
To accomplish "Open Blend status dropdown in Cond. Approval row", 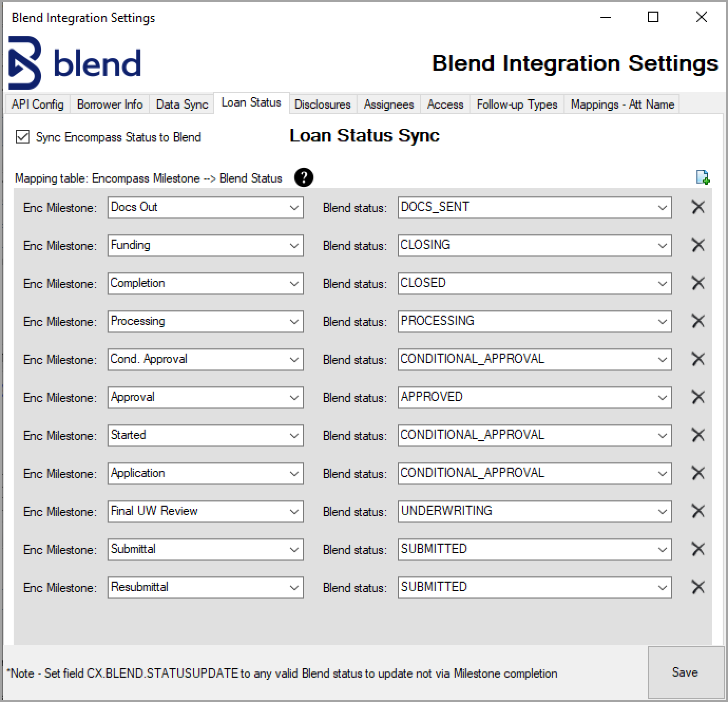I will [534, 359].
